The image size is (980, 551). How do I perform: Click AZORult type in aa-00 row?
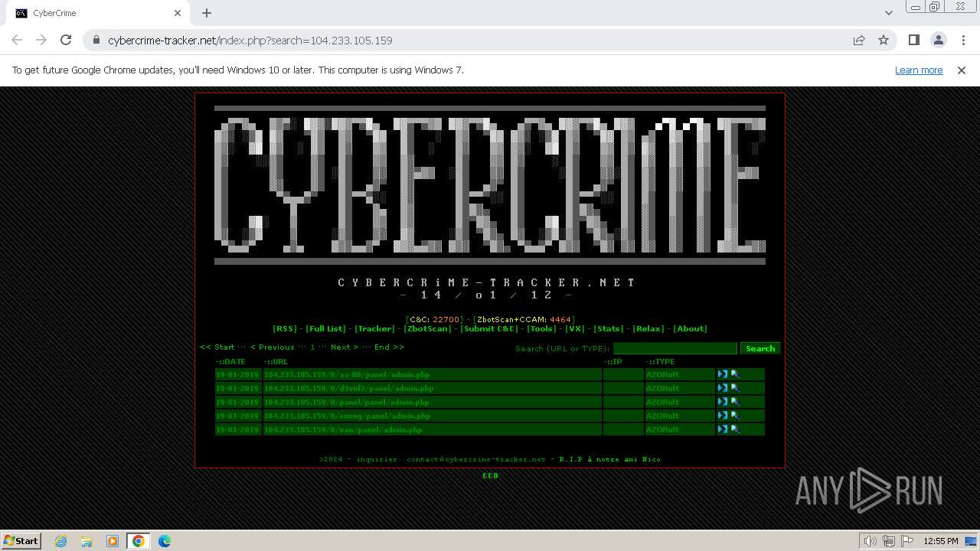(x=662, y=374)
